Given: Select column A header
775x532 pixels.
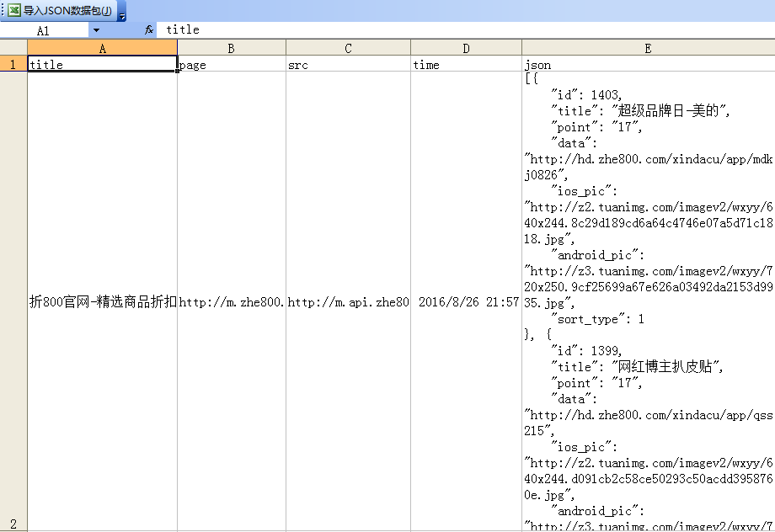Looking at the screenshot, I should (102, 48).
